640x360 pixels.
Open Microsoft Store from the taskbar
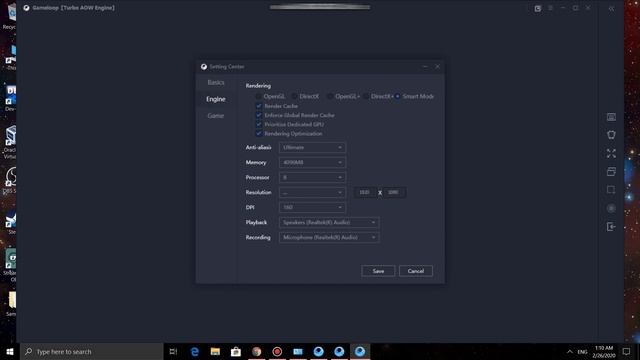236,351
